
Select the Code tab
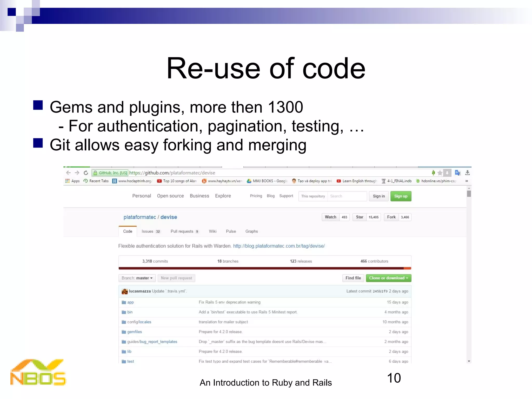pos(128,231)
